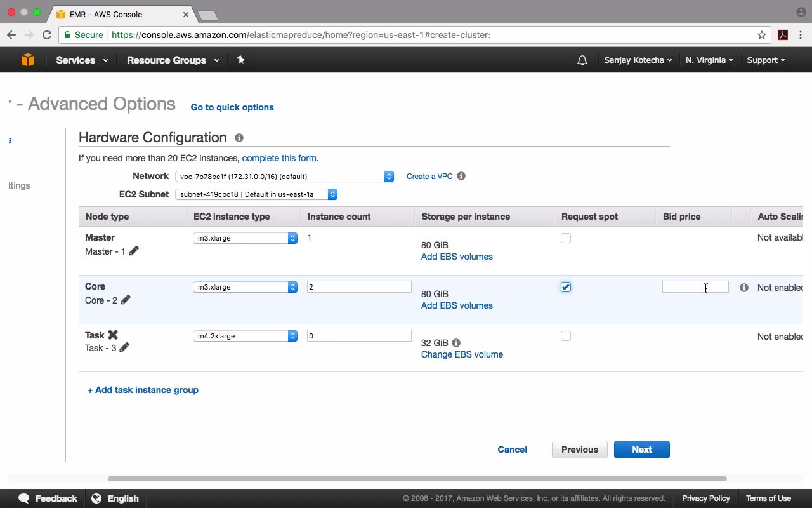Open the Task EC2 instance type dropdown
Image resolution: width=812 pixels, height=508 pixels.
pyautogui.click(x=246, y=336)
